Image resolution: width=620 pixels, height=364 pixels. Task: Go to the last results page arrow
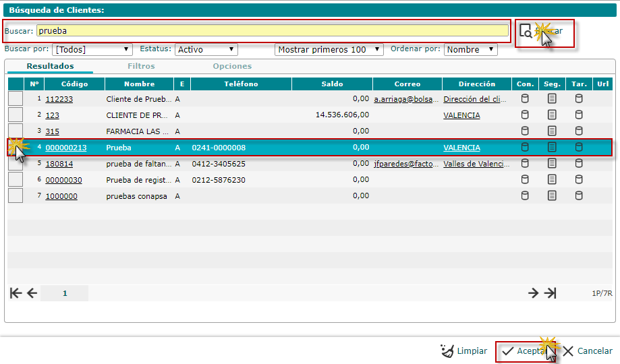point(551,293)
